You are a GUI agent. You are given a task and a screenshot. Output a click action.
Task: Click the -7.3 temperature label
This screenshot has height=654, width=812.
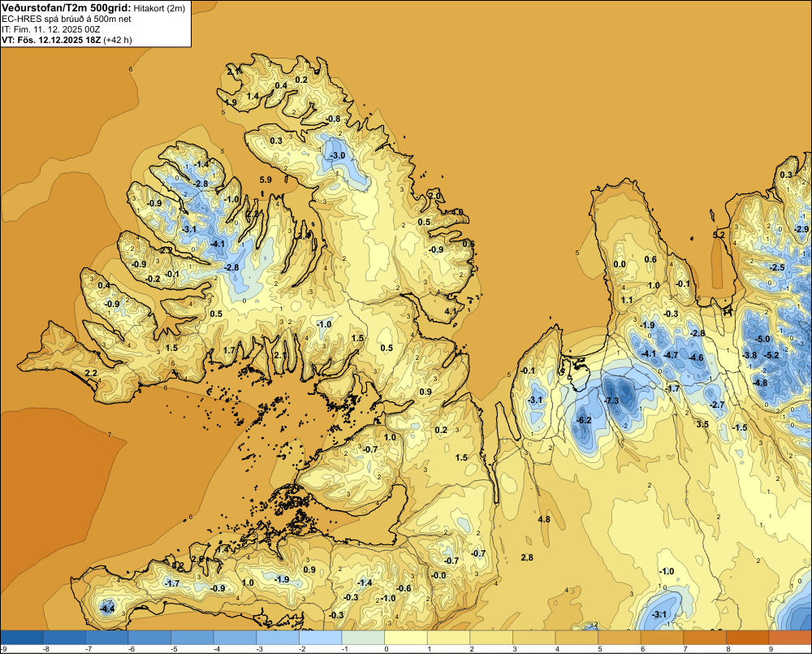(x=611, y=401)
